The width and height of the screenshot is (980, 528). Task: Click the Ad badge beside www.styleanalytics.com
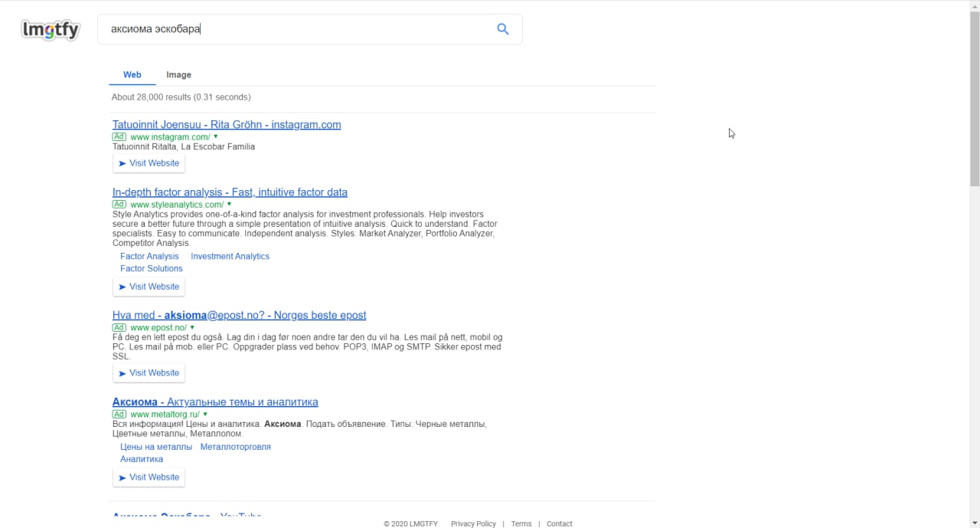[119, 205]
